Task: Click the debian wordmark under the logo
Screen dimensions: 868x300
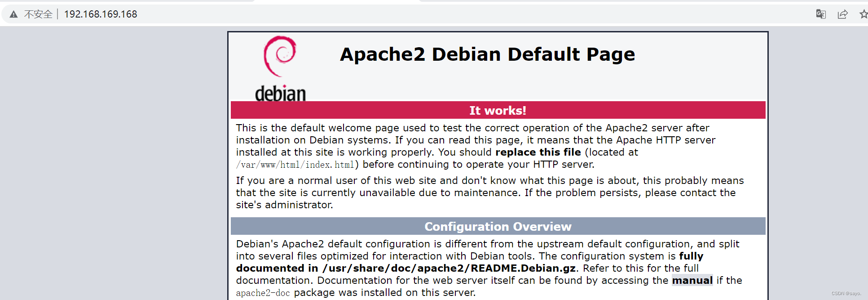Action: tap(280, 93)
